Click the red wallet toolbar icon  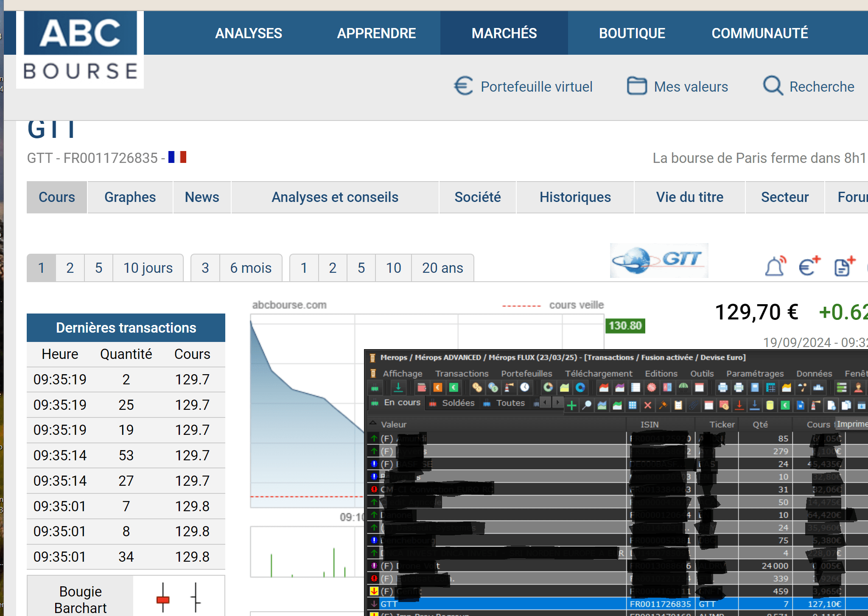tap(421, 387)
